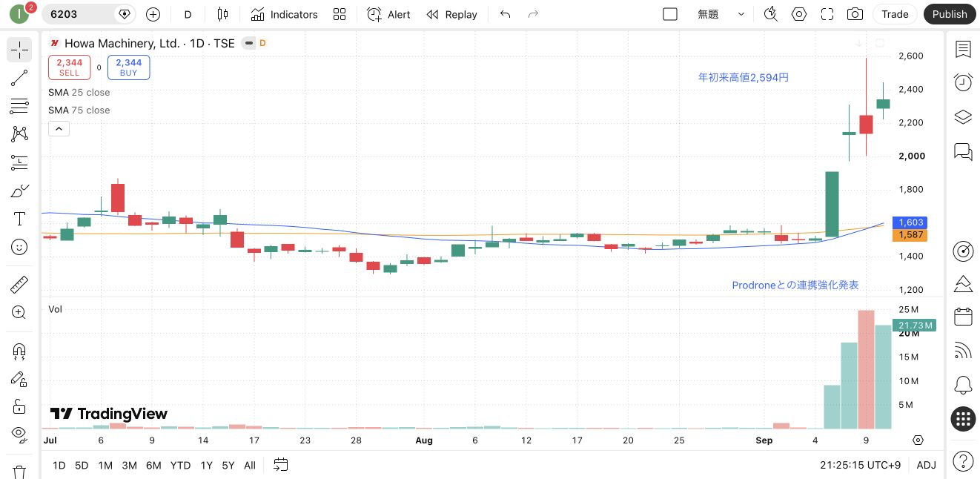Open the watchlist panel
980x479 pixels.
click(963, 50)
